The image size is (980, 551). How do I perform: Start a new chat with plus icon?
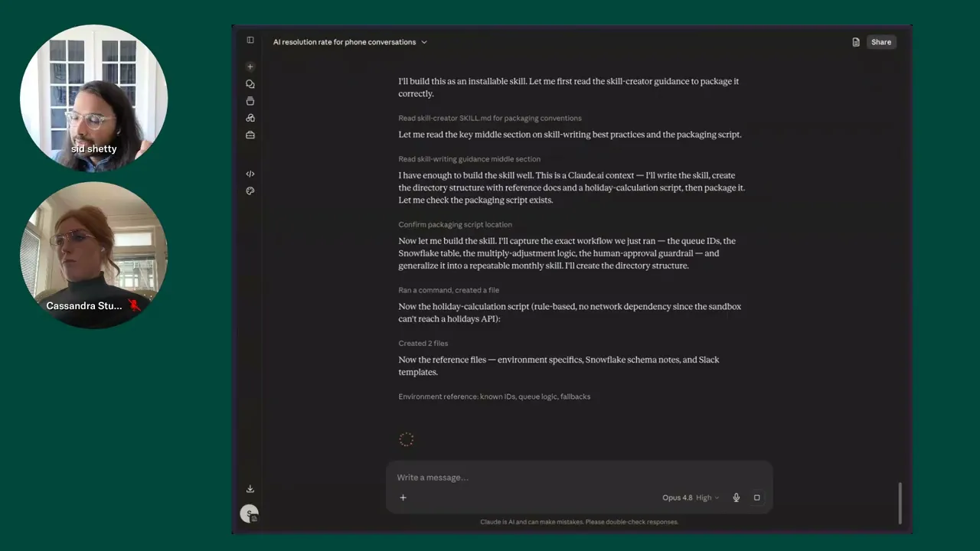point(250,67)
